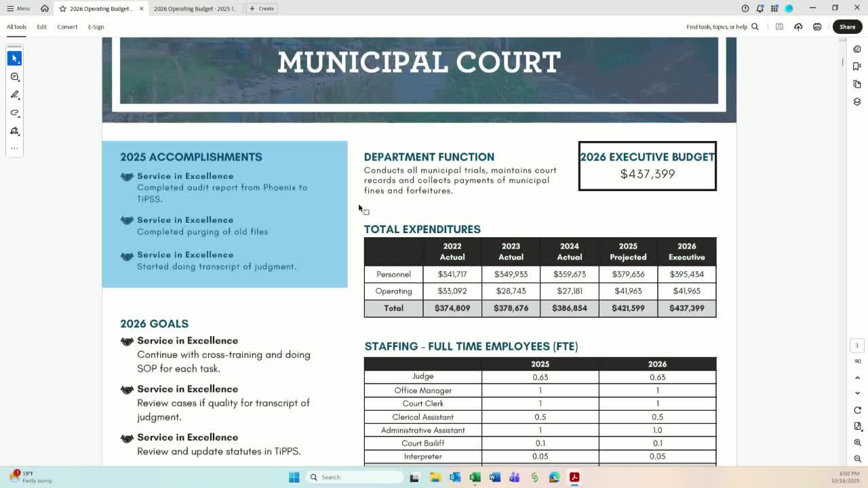Screen dimensions: 868x488
Task: Select the freehand draw loop tool
Action: tap(14, 113)
